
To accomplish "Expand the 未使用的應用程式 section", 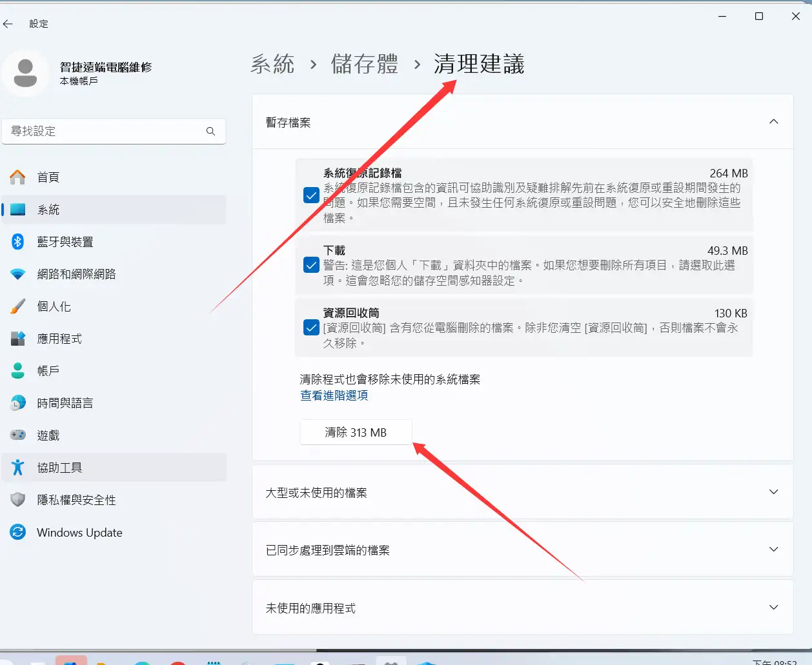I will [x=773, y=608].
